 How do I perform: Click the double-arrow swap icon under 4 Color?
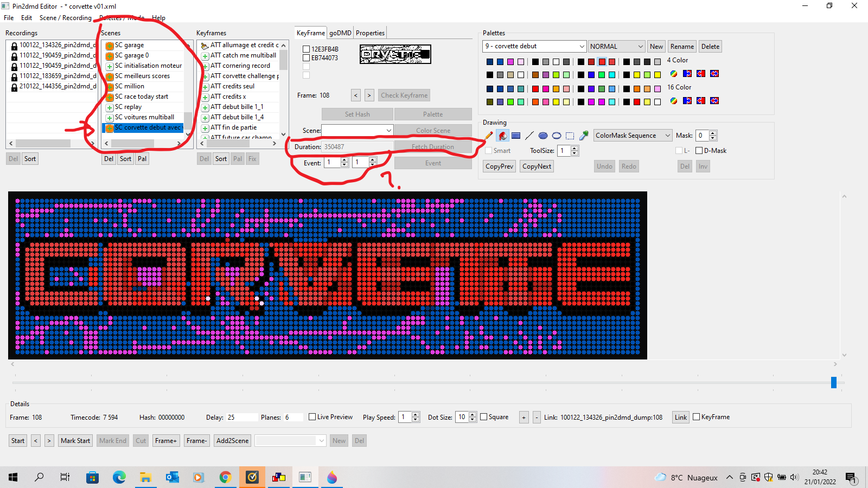coord(714,74)
